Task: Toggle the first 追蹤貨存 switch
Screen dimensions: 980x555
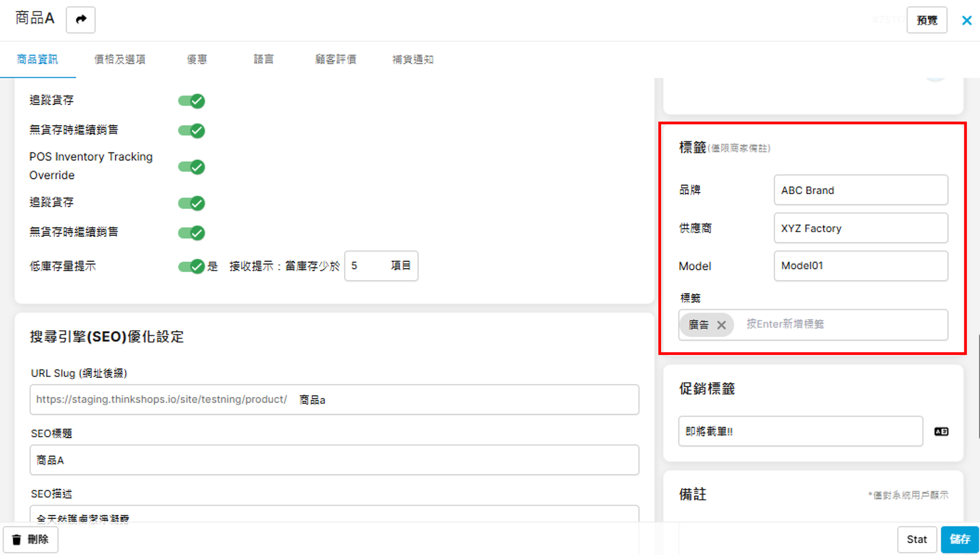Action: pos(191,101)
